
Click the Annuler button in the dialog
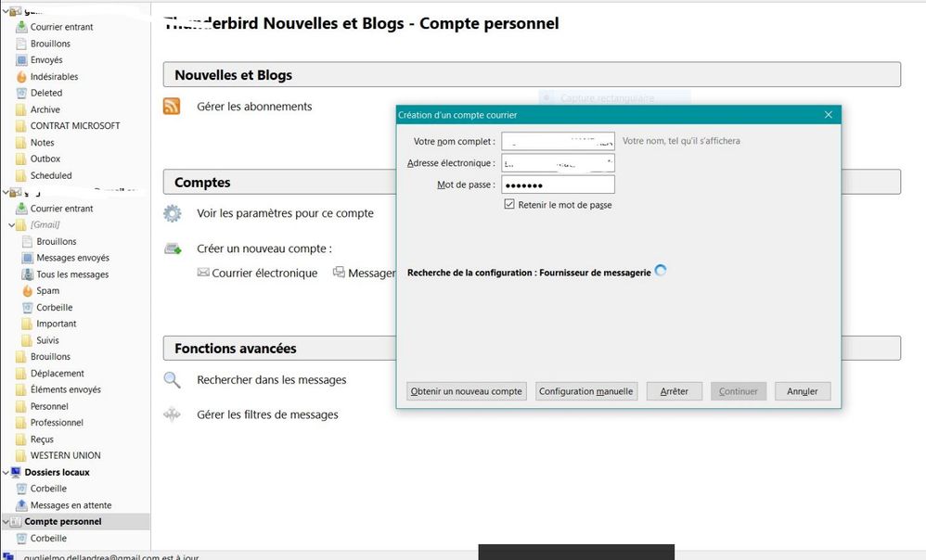pyautogui.click(x=803, y=391)
